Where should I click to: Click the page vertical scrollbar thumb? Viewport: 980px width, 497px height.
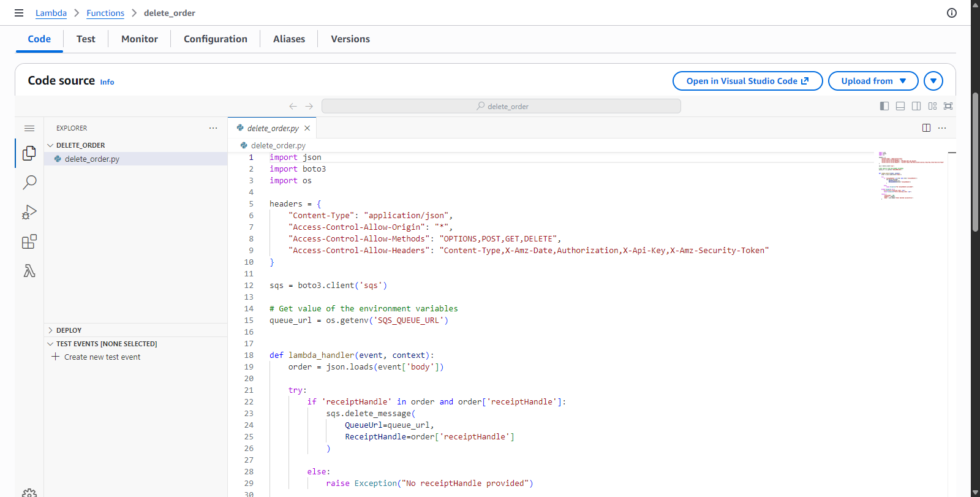(975, 162)
